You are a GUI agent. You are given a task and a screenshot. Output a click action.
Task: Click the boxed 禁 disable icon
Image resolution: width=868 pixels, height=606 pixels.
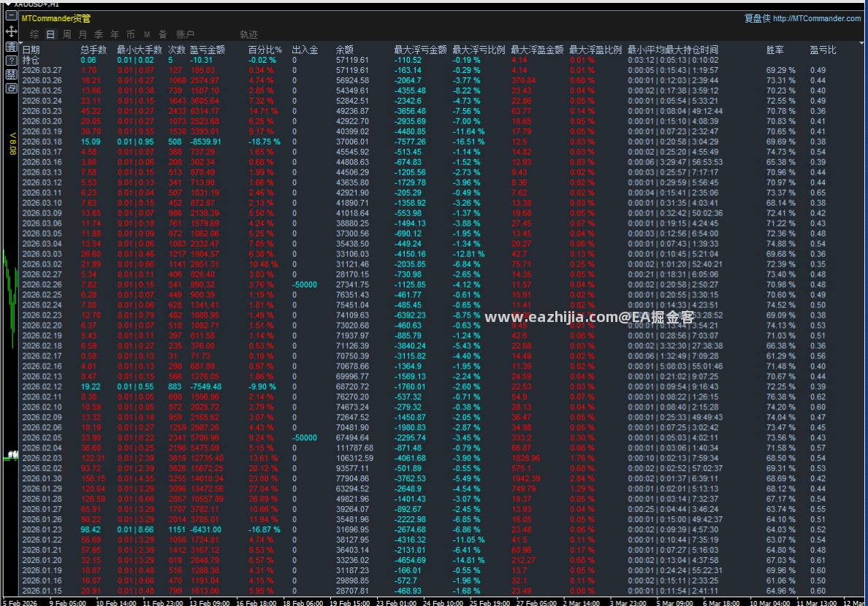tap(11, 74)
